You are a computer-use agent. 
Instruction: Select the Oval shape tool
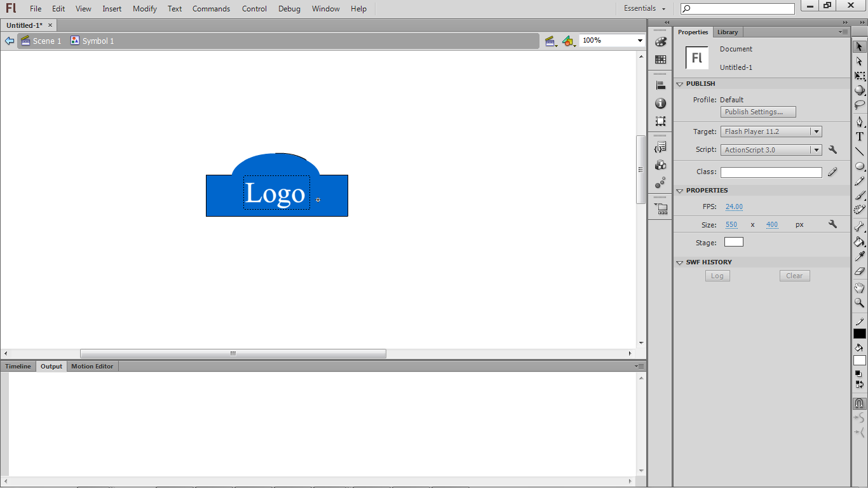(859, 166)
